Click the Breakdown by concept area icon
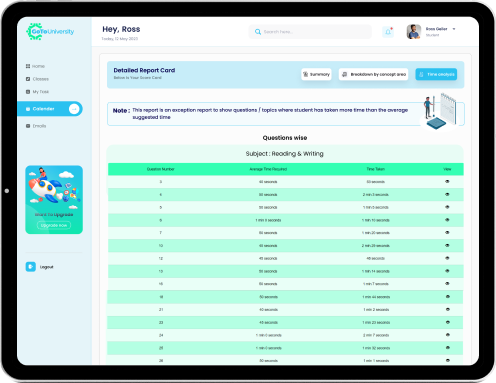The image size is (496, 383). pos(344,74)
